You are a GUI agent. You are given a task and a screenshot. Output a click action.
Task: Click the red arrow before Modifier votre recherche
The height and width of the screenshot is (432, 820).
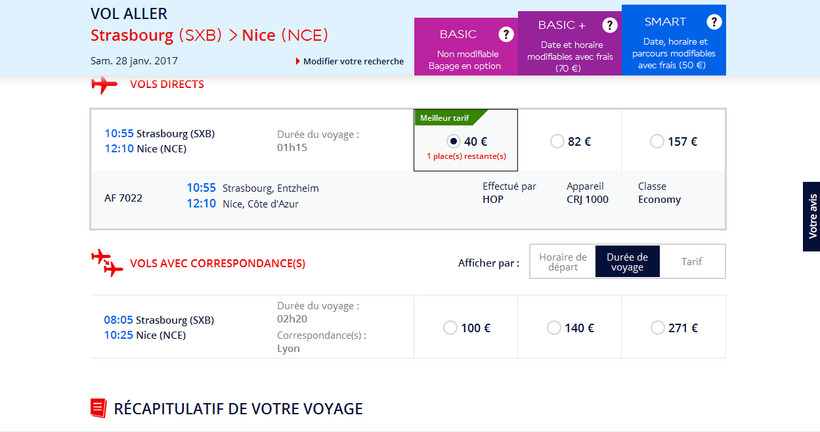298,61
